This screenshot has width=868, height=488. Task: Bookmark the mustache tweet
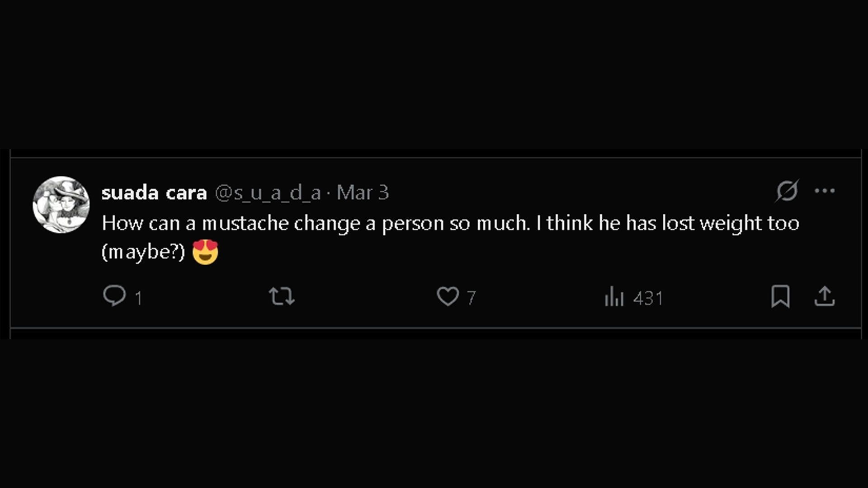click(x=780, y=296)
